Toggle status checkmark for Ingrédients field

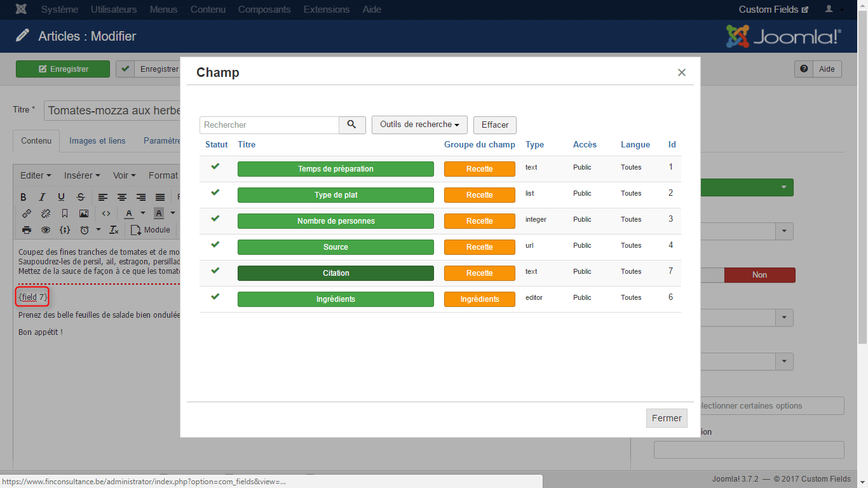[x=215, y=297]
